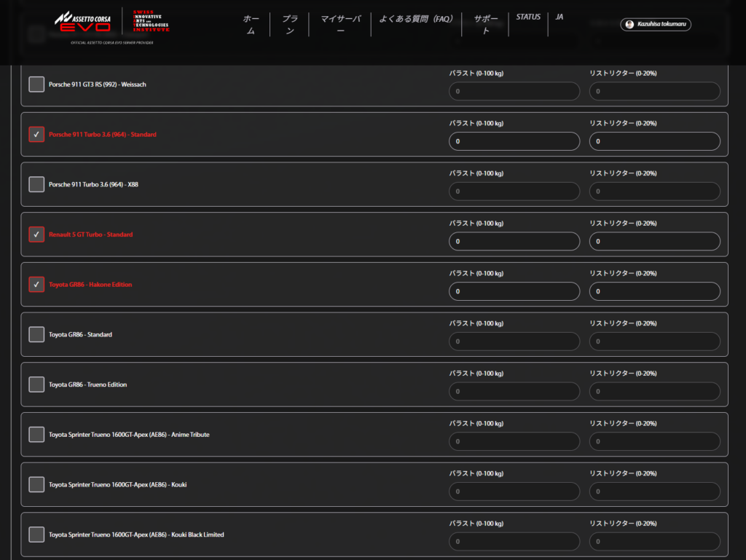Select the Toyota GR86 Standard checkbox
Image resolution: width=746 pixels, height=560 pixels.
pos(36,334)
